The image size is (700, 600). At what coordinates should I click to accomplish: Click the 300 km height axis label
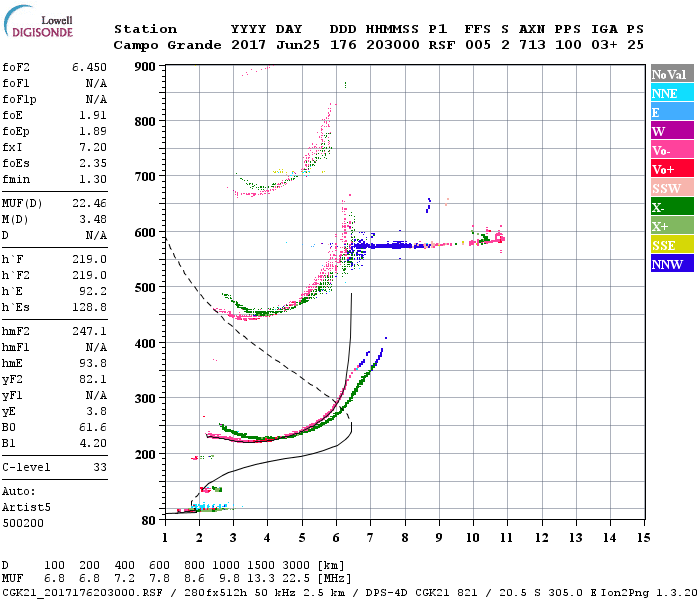[145, 399]
